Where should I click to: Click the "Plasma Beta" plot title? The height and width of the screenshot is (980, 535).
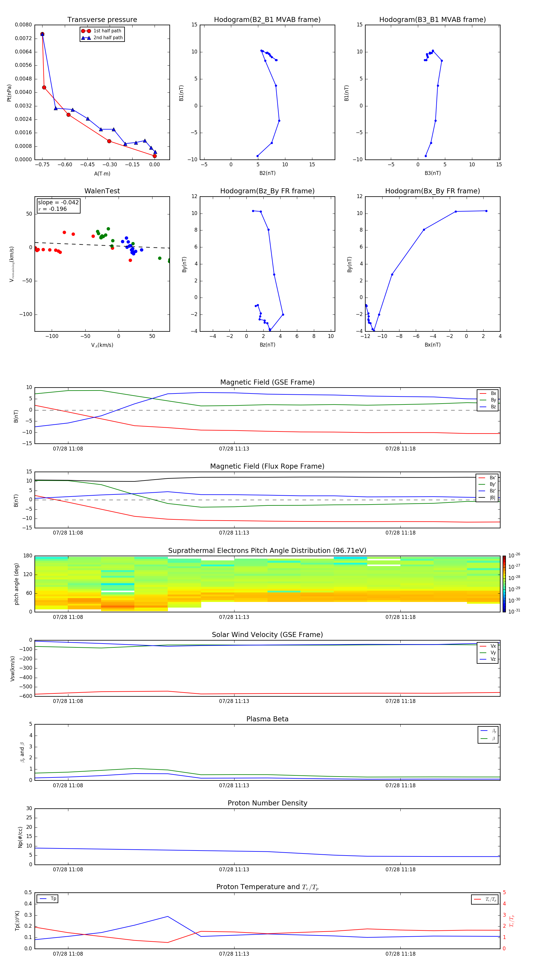point(267,719)
